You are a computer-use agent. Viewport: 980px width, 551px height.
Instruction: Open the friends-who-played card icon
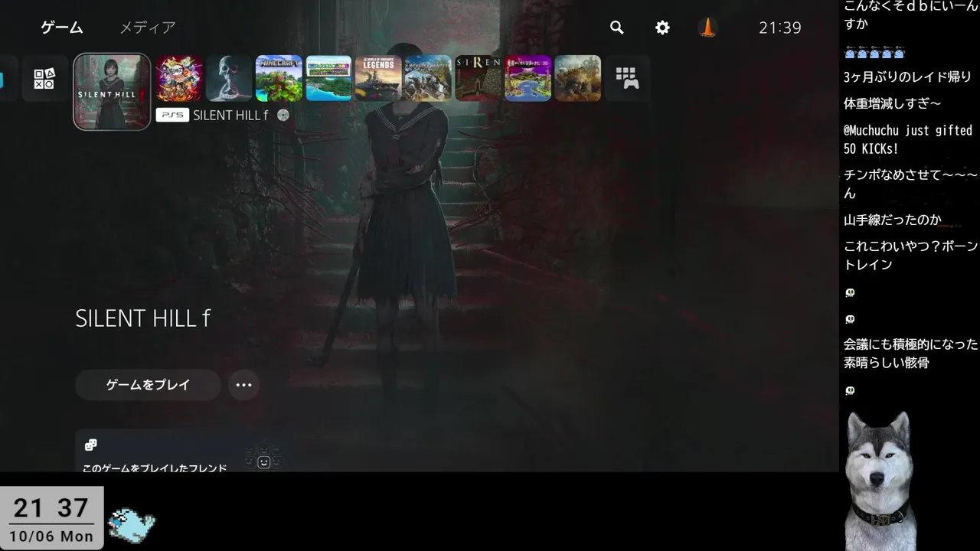[90, 445]
